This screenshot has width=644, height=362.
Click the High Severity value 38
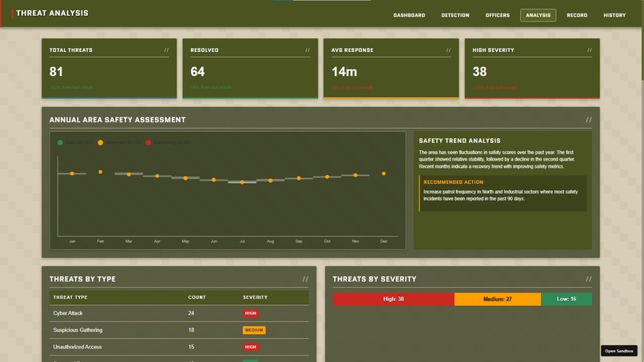click(479, 72)
